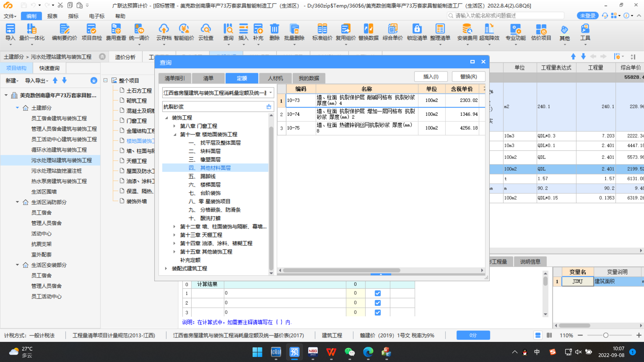Open 费用查看 fee view icon

pyautogui.click(x=116, y=33)
